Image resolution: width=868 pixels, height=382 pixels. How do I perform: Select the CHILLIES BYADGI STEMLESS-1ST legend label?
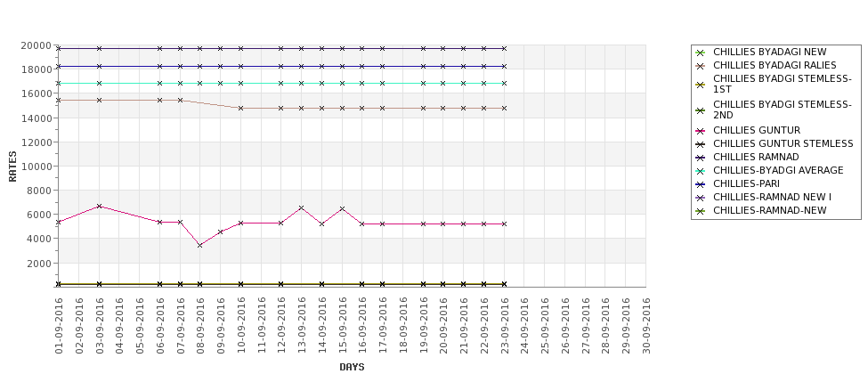(783, 85)
